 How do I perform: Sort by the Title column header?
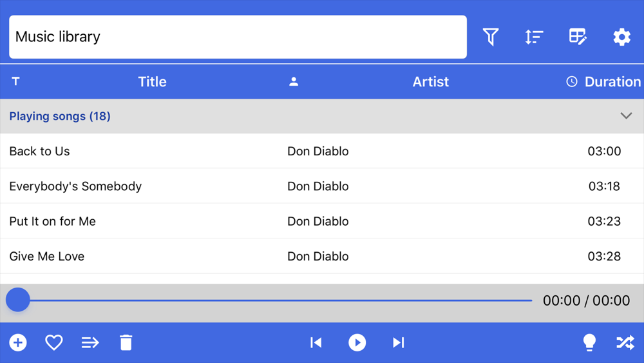coord(152,82)
